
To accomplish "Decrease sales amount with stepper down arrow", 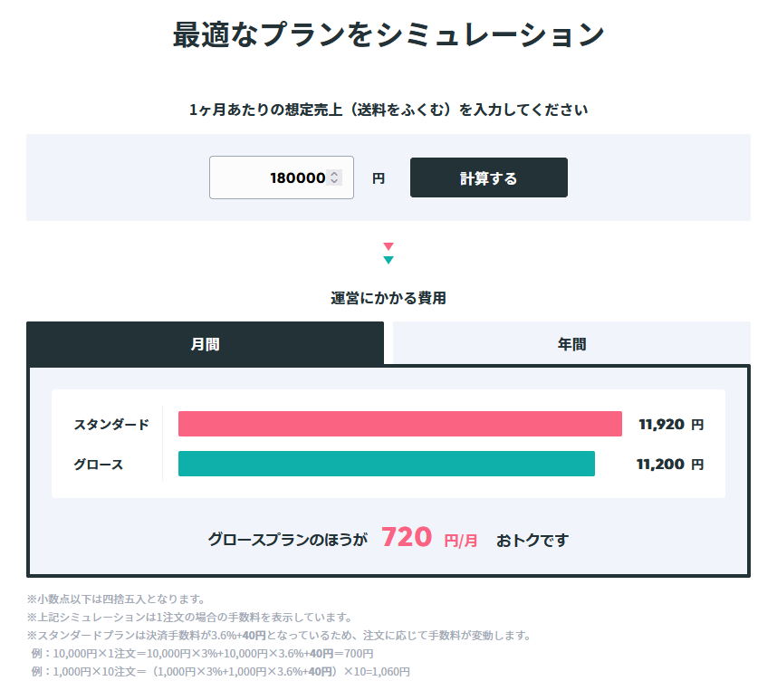I will (x=334, y=181).
